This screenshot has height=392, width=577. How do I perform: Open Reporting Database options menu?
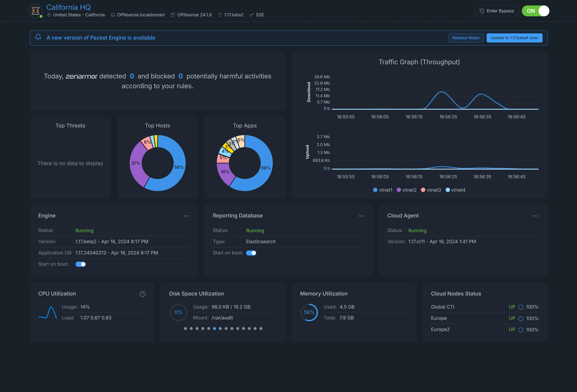(361, 216)
